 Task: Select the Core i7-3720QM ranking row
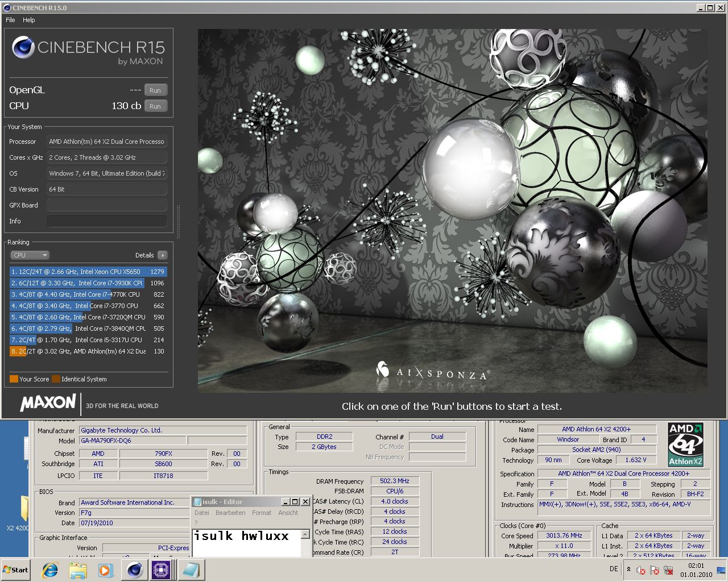click(x=88, y=317)
